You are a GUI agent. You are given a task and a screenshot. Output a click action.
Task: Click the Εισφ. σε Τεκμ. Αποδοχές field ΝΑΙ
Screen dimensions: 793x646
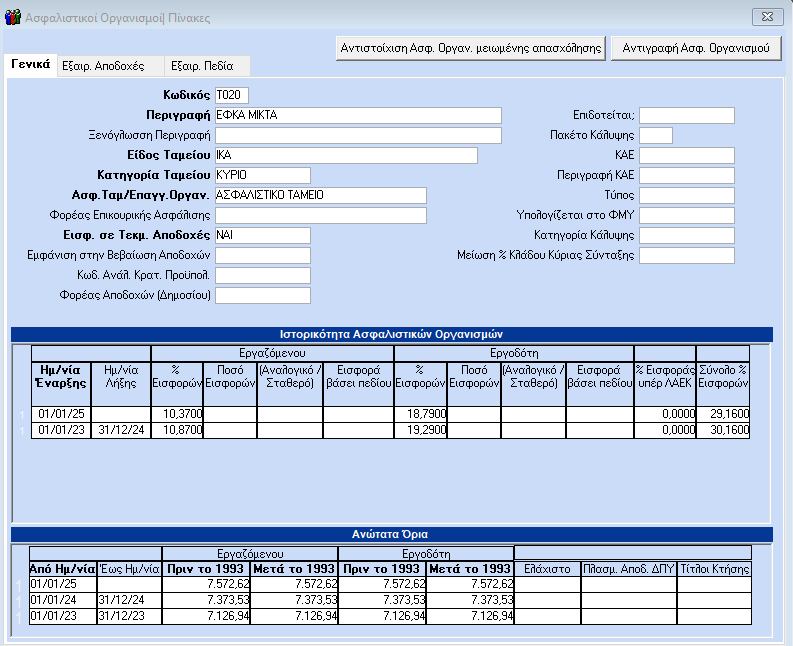262,235
